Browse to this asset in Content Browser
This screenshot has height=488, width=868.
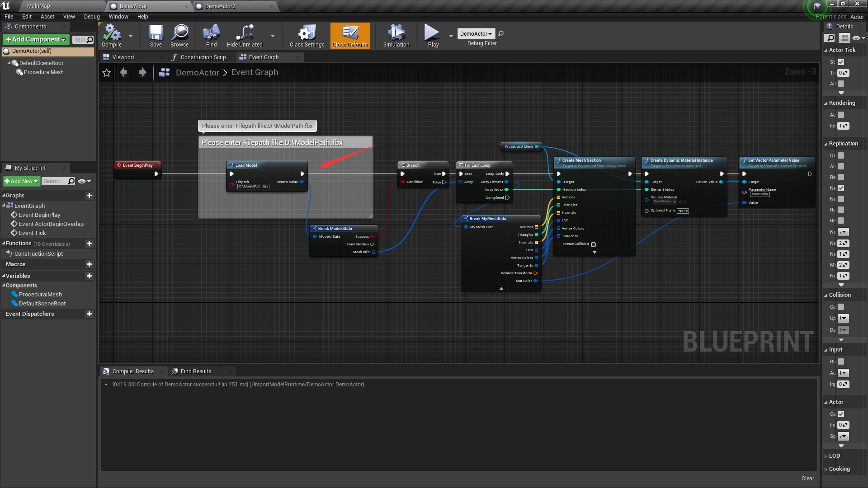[x=179, y=36]
